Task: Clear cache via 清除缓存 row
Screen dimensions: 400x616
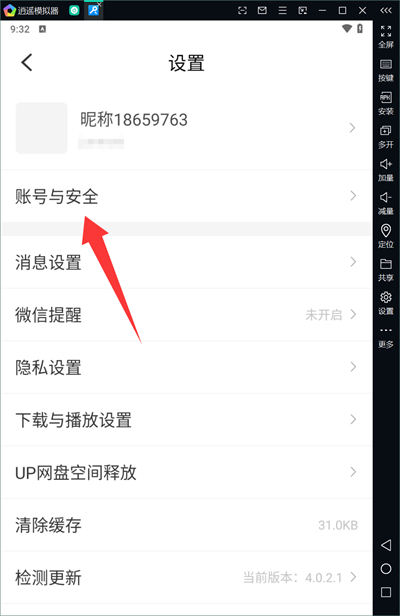Action: (186, 525)
